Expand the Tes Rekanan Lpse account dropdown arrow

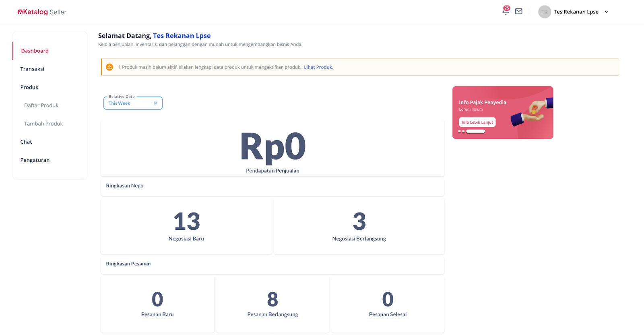point(607,12)
